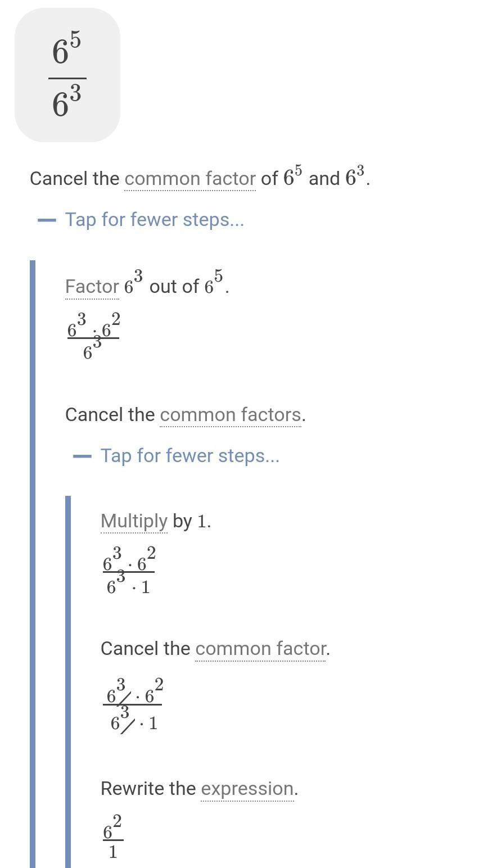Tap the first 'Tap for fewer steps...' link
The height and width of the screenshot is (868, 492).
155,219
